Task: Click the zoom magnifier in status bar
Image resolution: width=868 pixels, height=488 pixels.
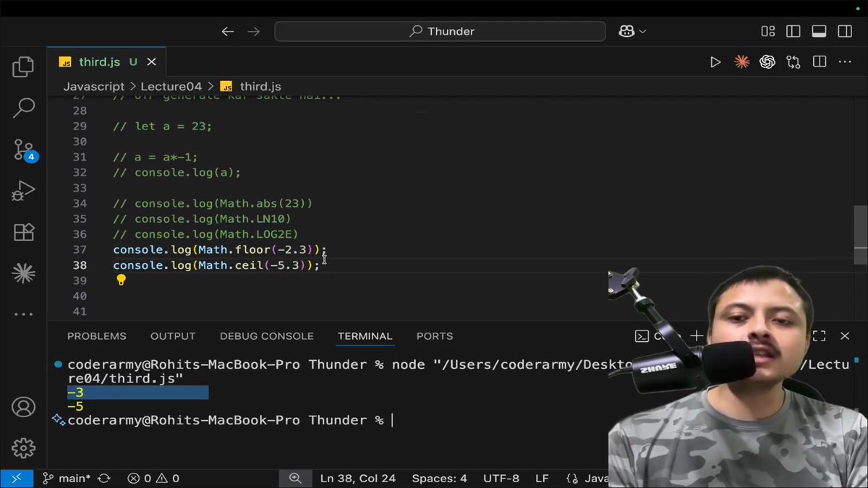Action: [295, 479]
